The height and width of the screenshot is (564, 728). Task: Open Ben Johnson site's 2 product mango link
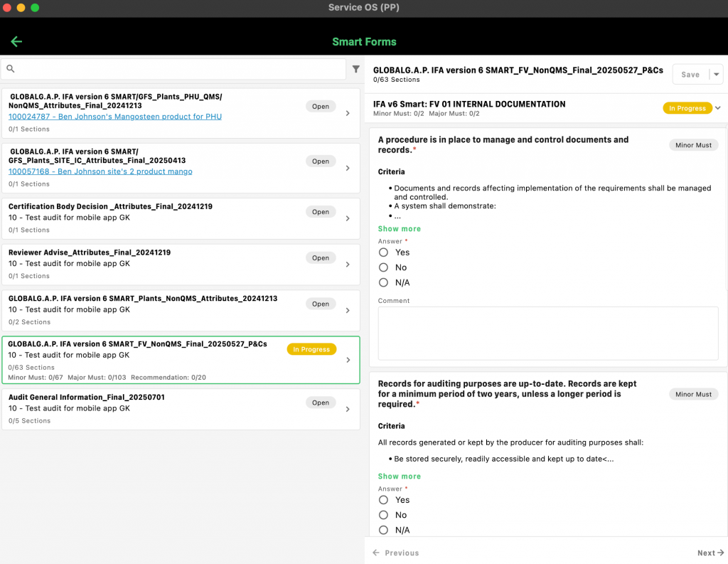(x=100, y=171)
